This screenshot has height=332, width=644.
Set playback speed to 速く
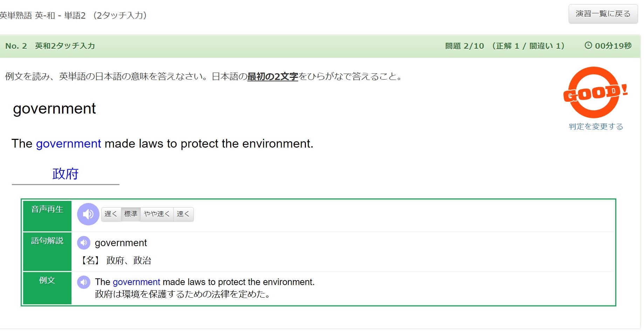[x=183, y=214]
